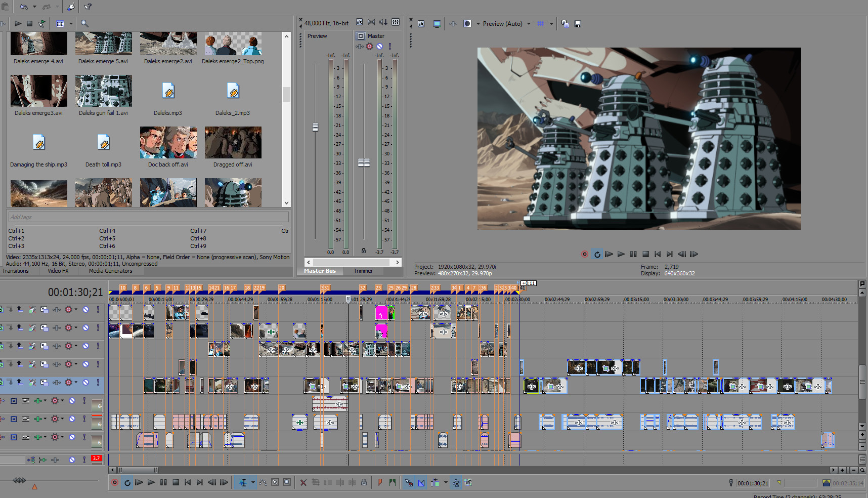Click timeline marker 20
868x498 pixels.
[x=282, y=288]
